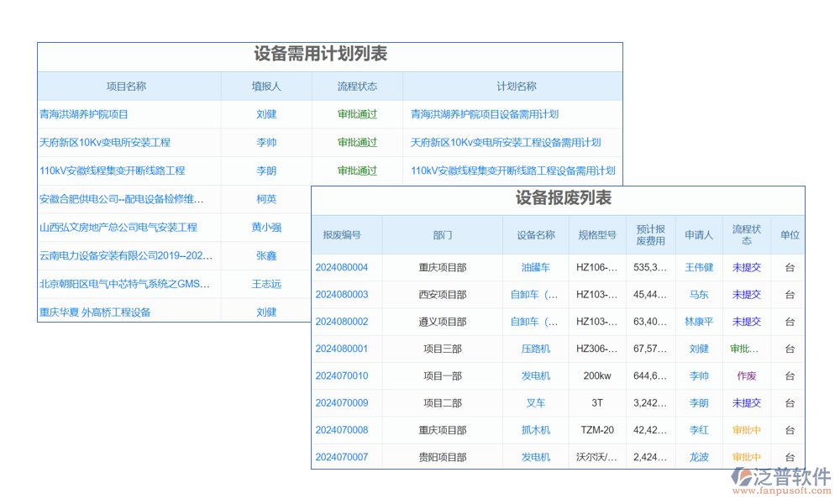Select the 叉车 equipment link

tap(535, 403)
